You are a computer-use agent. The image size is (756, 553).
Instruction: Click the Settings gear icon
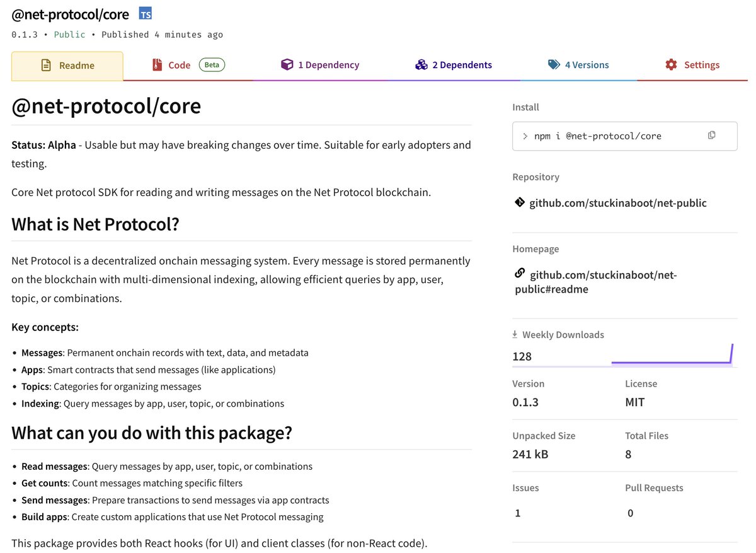tap(671, 64)
